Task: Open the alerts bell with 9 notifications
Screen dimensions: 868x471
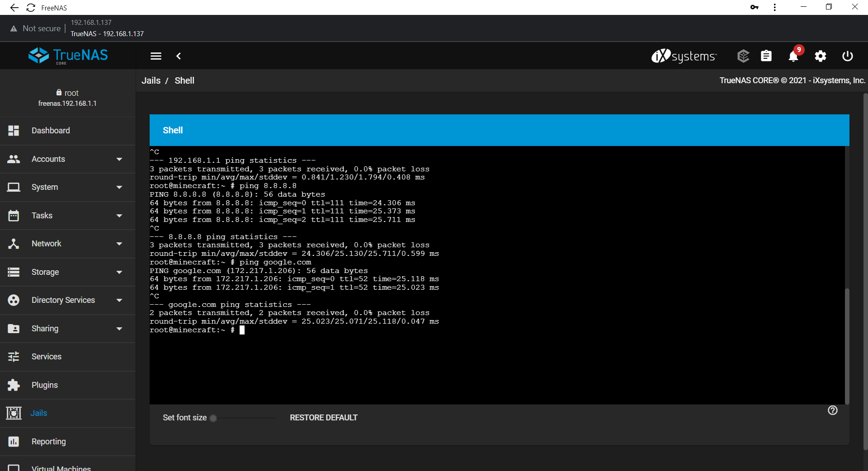Action: [x=793, y=56]
